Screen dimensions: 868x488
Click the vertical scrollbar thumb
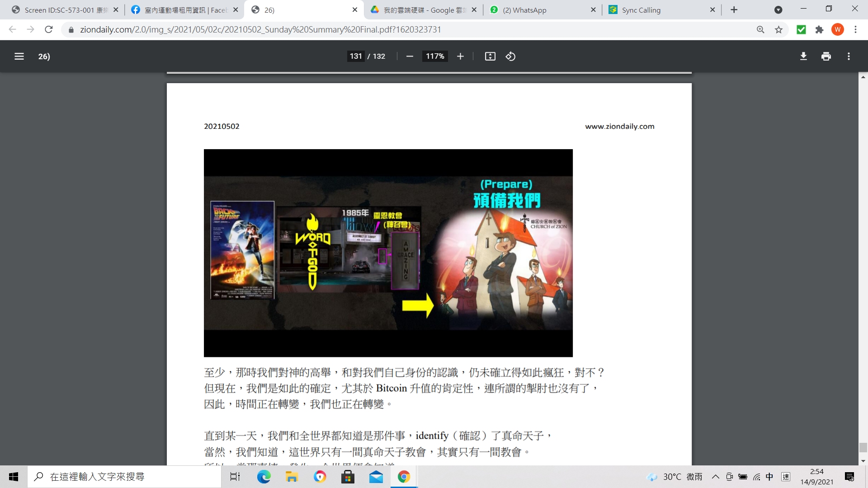coord(863,447)
